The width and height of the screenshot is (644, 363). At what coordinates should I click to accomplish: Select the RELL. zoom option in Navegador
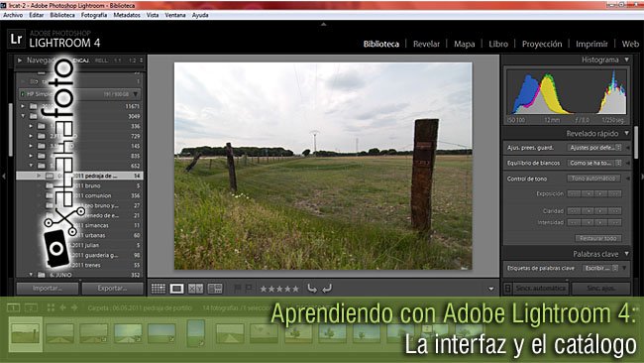pos(101,60)
